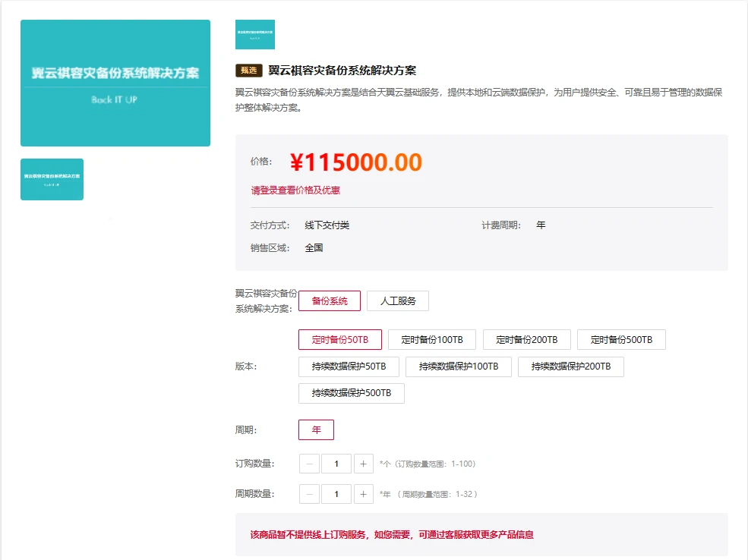Select the 人工服务 service option
This screenshot has width=748, height=560.
coord(399,300)
